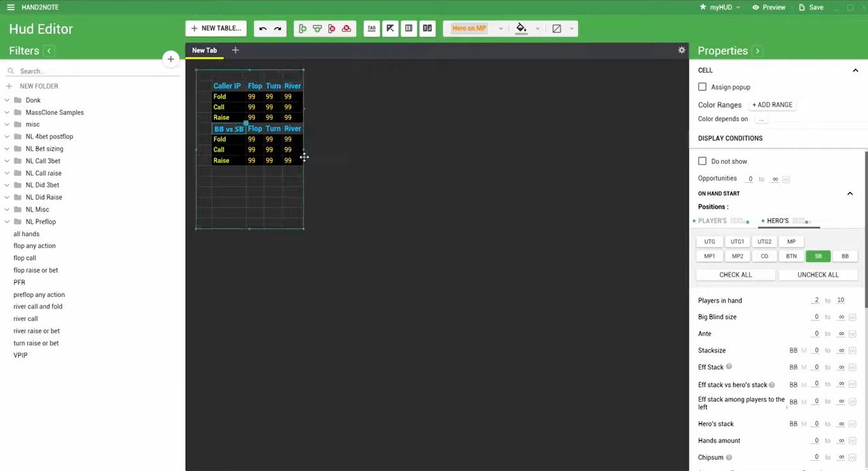Toggle the BB position button

tap(845, 256)
